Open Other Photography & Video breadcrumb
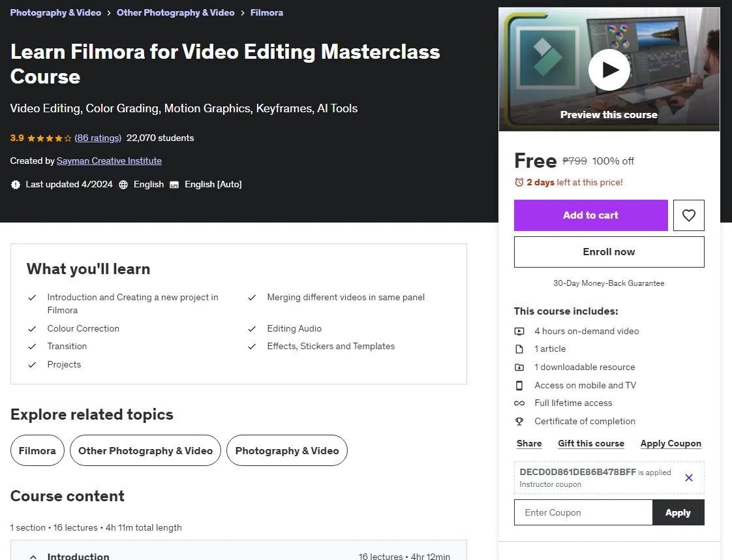 coord(175,12)
